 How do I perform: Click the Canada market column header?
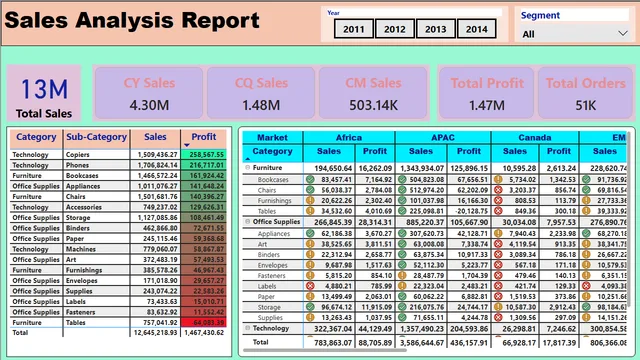pos(535,138)
